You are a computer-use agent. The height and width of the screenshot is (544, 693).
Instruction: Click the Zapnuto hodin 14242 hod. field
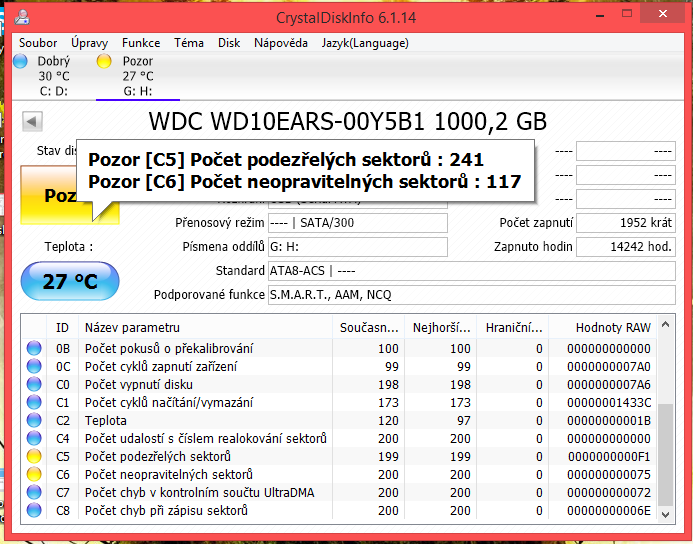626,247
